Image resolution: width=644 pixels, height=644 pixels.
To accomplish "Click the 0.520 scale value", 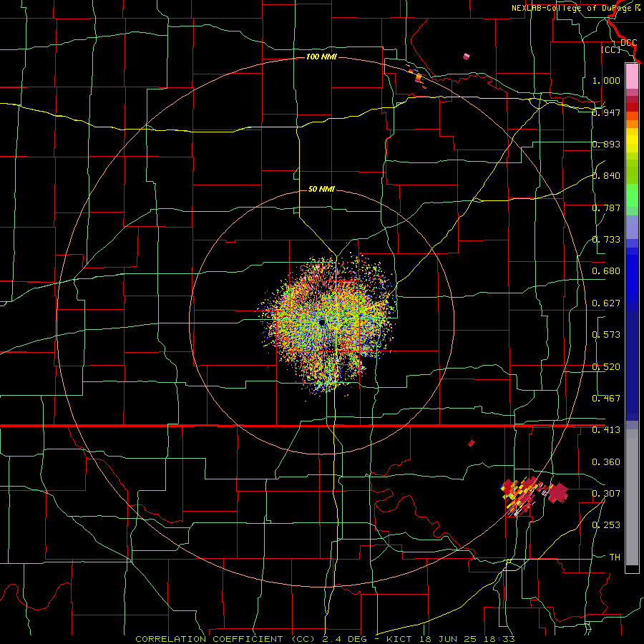I will [x=606, y=367].
